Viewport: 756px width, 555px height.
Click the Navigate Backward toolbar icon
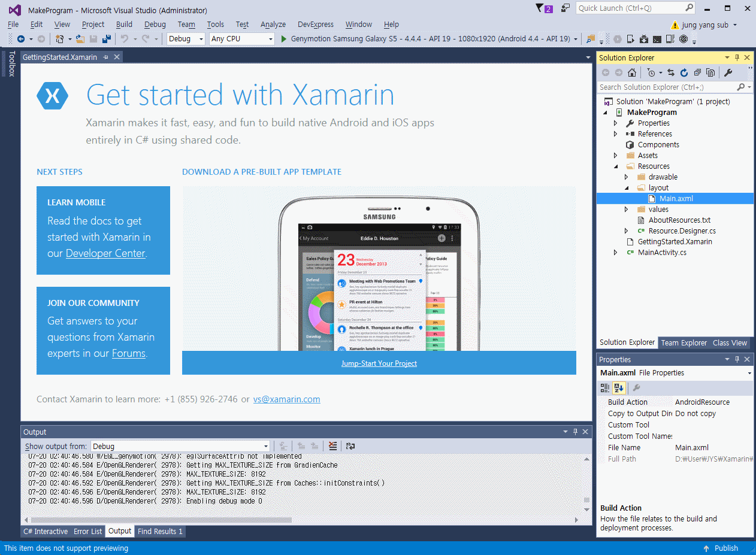pyautogui.click(x=21, y=39)
